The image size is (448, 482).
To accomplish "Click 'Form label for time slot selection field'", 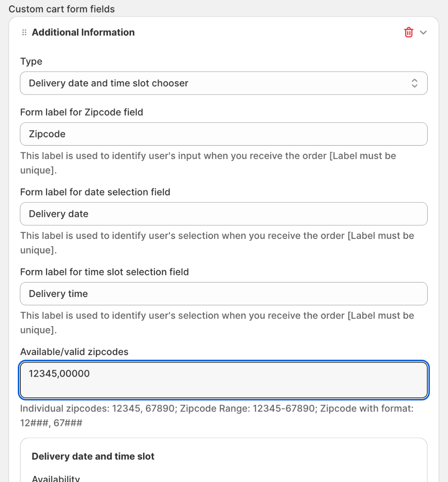I will [104, 272].
